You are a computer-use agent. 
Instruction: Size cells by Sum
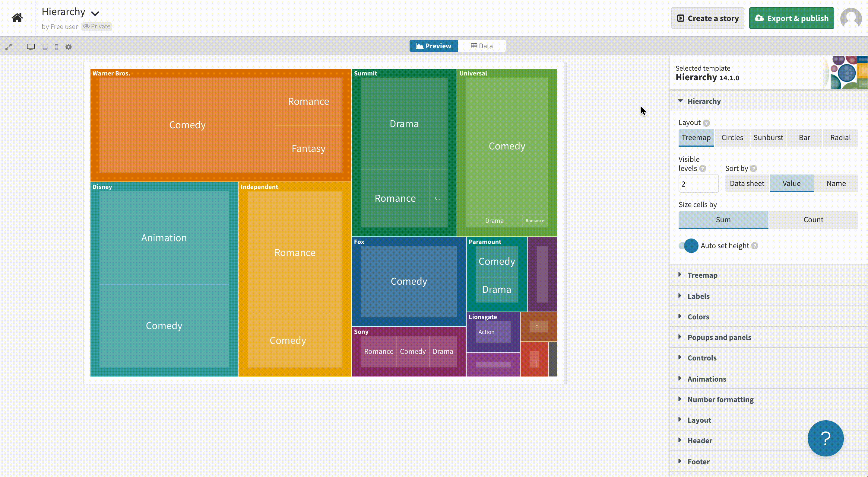click(723, 220)
